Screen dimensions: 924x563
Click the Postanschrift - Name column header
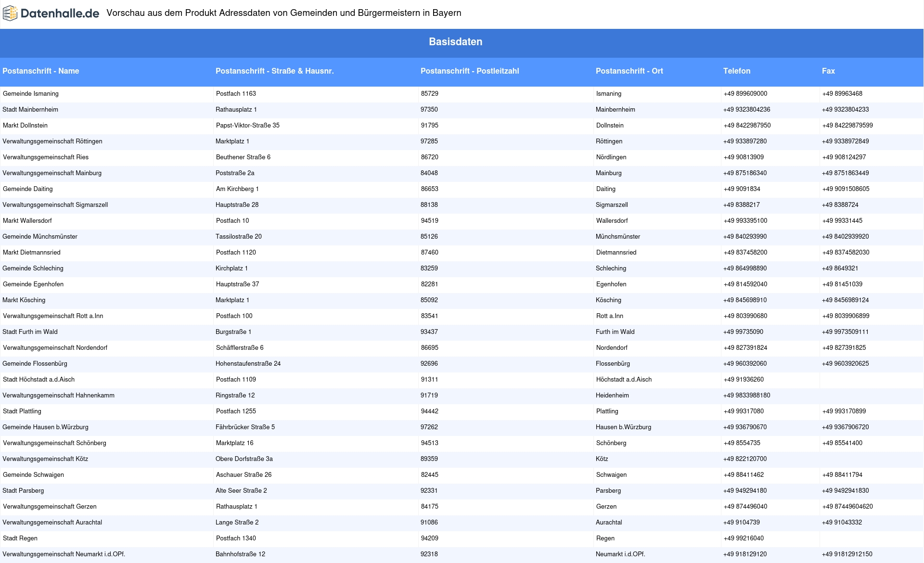41,71
